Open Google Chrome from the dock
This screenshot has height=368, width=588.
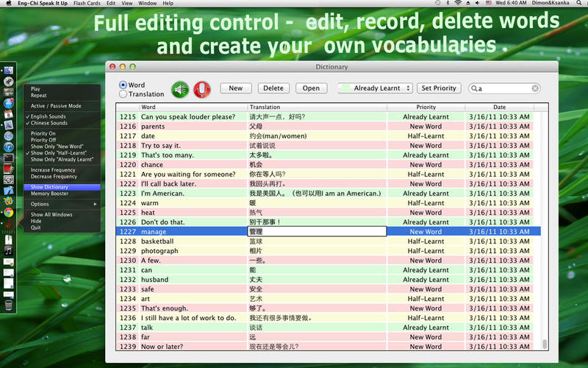point(8,213)
